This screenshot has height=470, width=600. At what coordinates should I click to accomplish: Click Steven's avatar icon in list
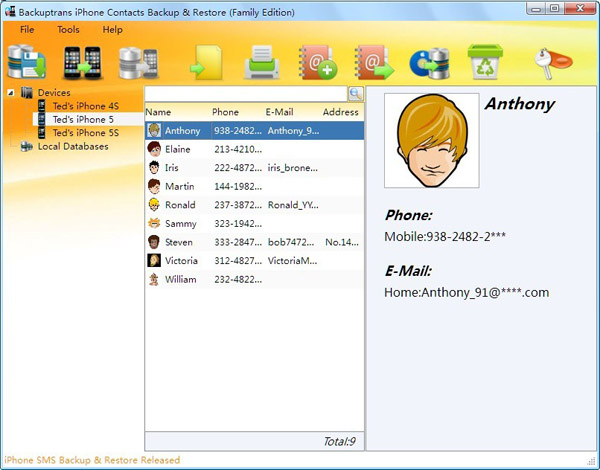point(154,242)
